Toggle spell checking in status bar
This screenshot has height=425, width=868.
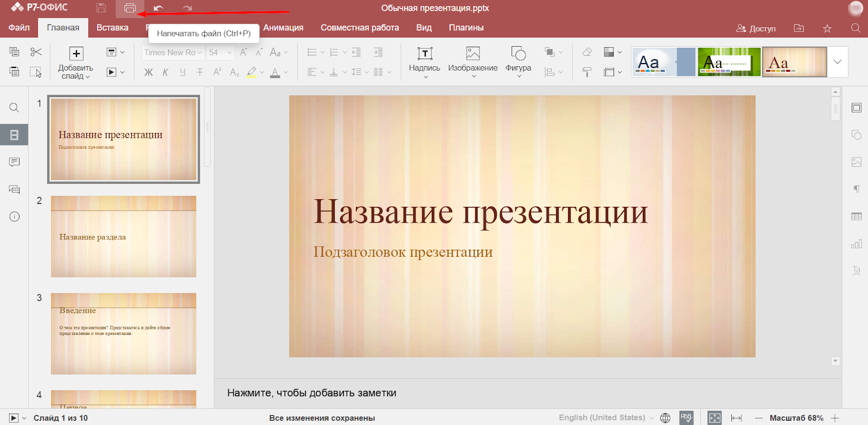point(686,417)
